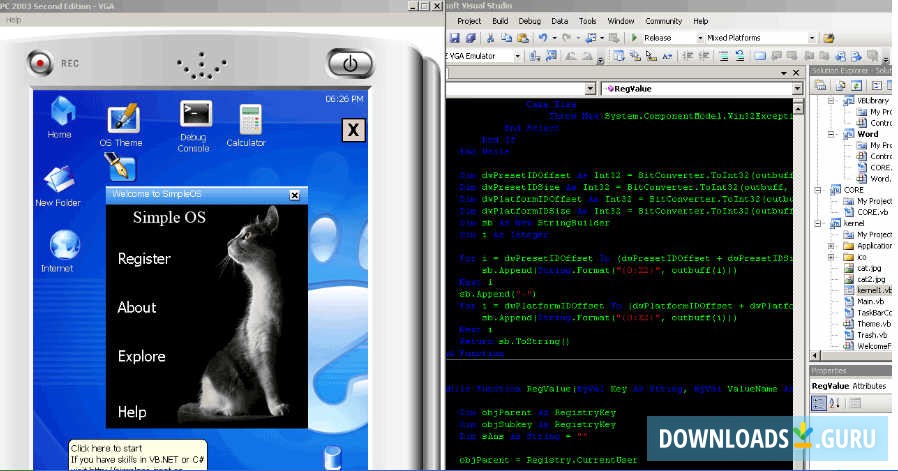898x471 pixels.
Task: Open the Tools menu
Action: pos(588,21)
